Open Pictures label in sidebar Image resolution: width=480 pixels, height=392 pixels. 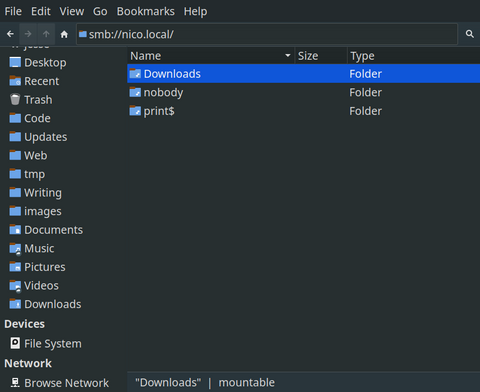click(45, 267)
